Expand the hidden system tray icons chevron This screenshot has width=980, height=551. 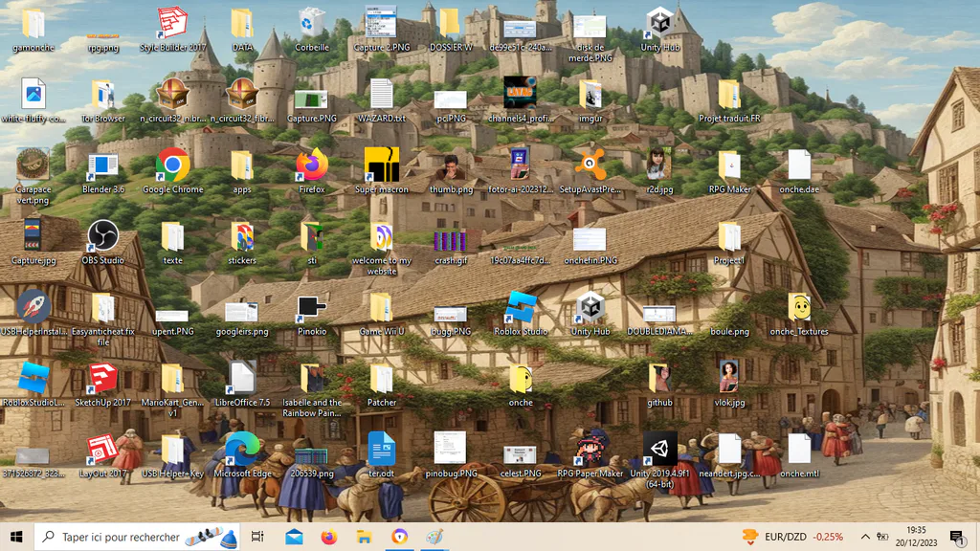[865, 537]
